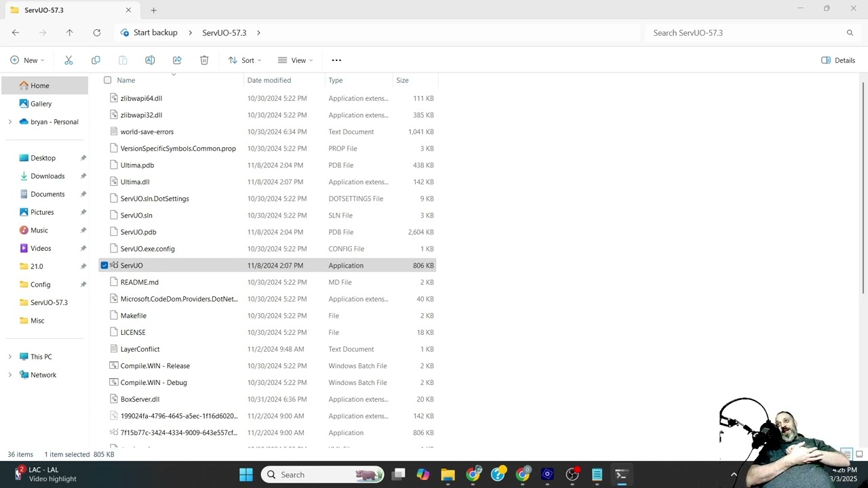Share the selected file using toolbar
Image resolution: width=868 pixels, height=488 pixels.
(x=177, y=60)
